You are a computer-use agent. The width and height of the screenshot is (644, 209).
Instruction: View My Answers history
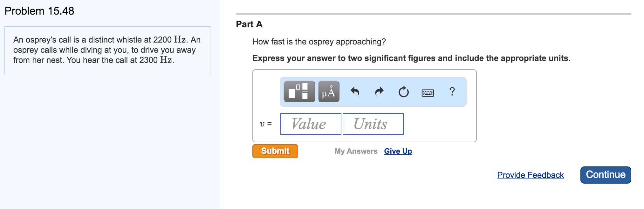(356, 151)
